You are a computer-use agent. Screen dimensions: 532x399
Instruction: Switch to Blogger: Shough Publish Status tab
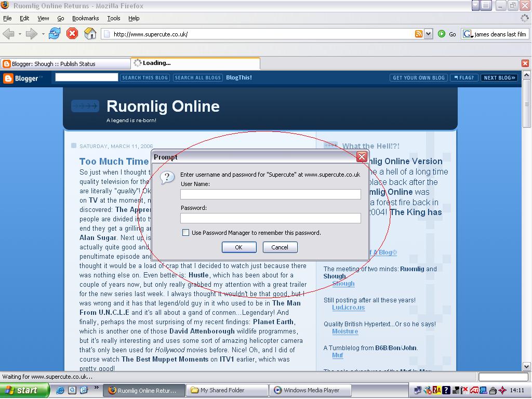coord(65,63)
